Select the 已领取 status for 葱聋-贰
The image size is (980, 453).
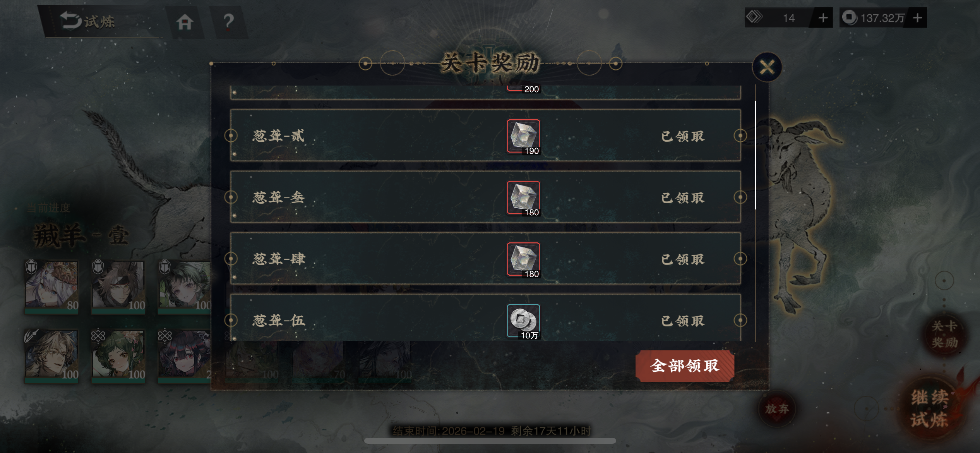(683, 136)
